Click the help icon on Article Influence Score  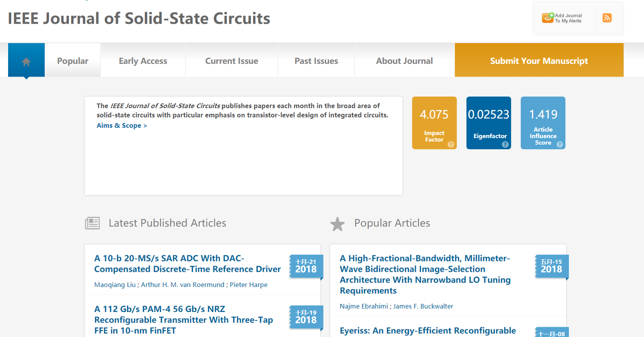click(x=559, y=144)
